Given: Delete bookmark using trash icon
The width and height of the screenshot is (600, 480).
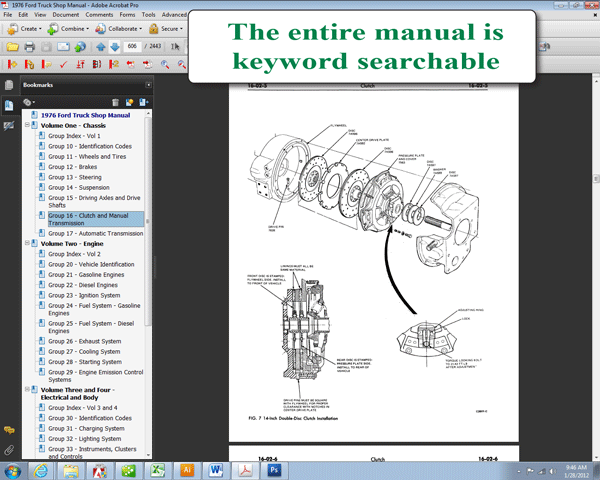Looking at the screenshot, I should pos(115,102).
